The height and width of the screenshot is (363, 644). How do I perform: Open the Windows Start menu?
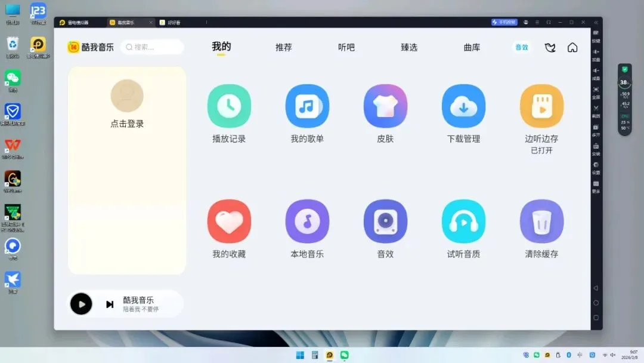pyautogui.click(x=300, y=355)
